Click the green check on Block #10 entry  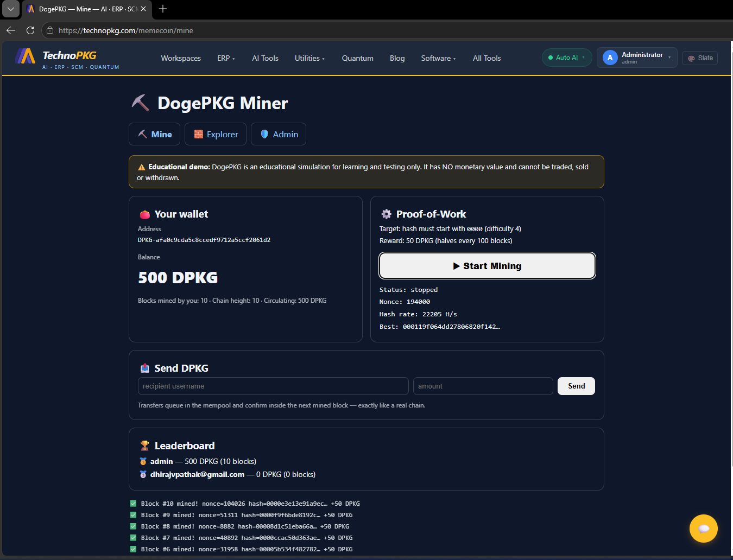coord(133,504)
